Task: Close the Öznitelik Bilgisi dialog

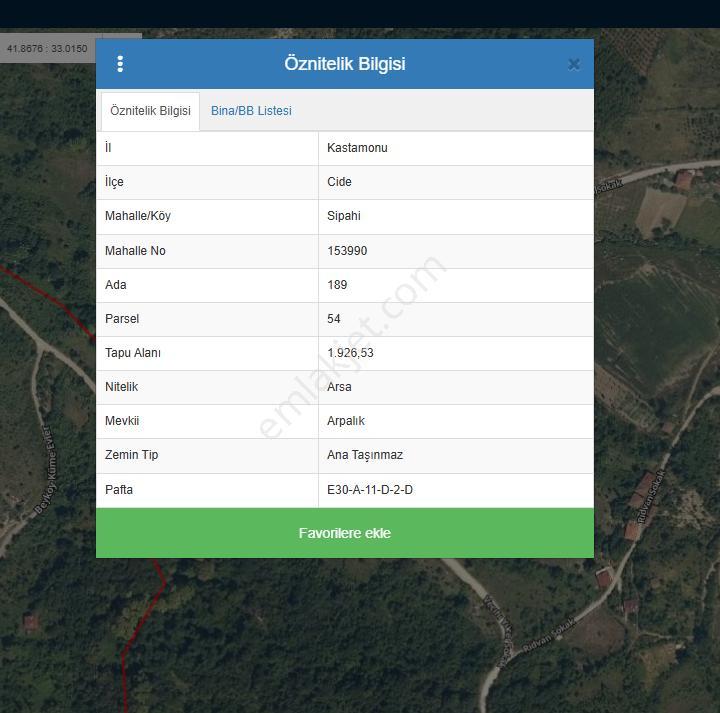Action: click(574, 64)
